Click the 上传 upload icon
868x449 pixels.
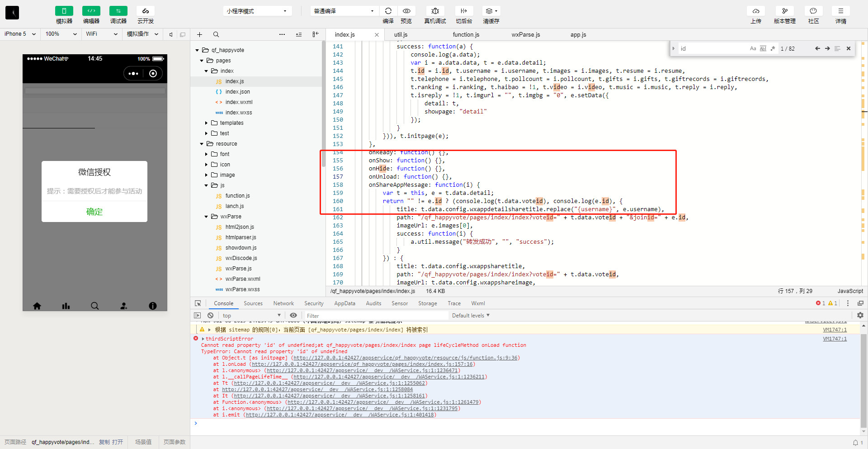pos(755,11)
